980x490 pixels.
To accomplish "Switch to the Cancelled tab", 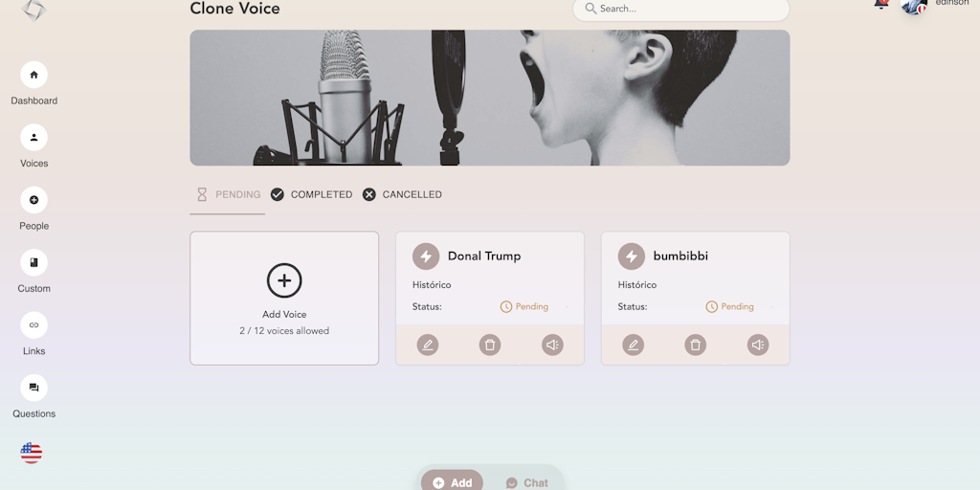I will (403, 195).
